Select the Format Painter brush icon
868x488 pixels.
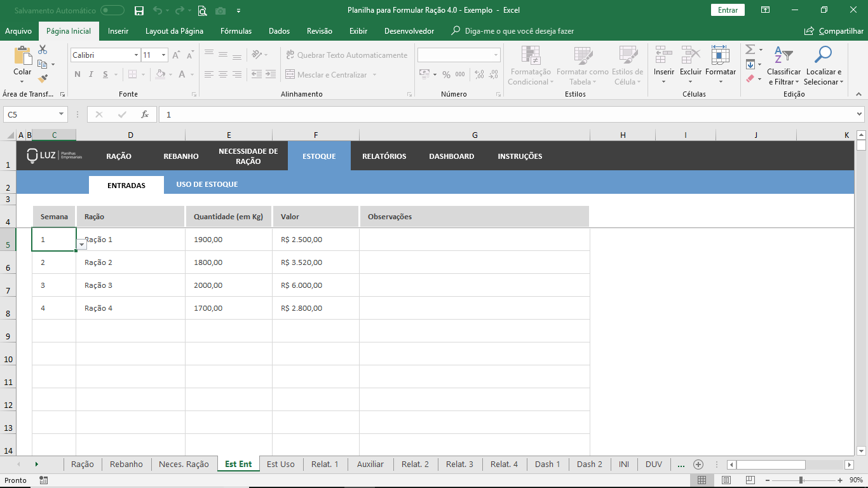[43, 79]
